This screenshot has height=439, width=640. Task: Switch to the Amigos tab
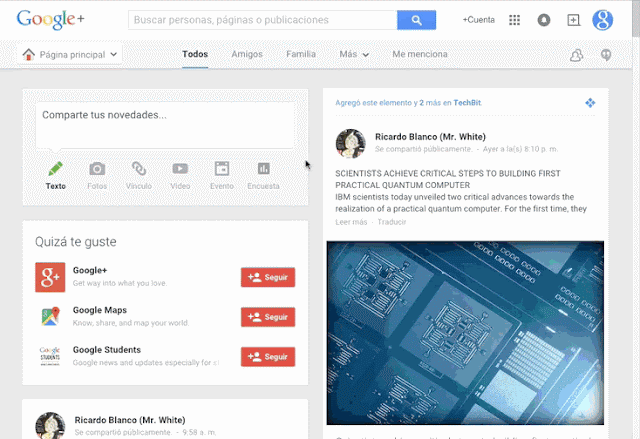click(x=247, y=54)
